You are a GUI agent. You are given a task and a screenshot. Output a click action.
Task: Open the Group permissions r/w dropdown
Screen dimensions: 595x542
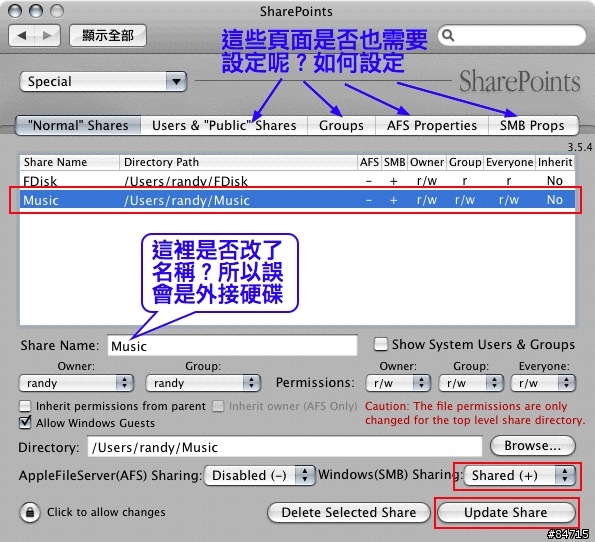pyautogui.click(x=471, y=383)
